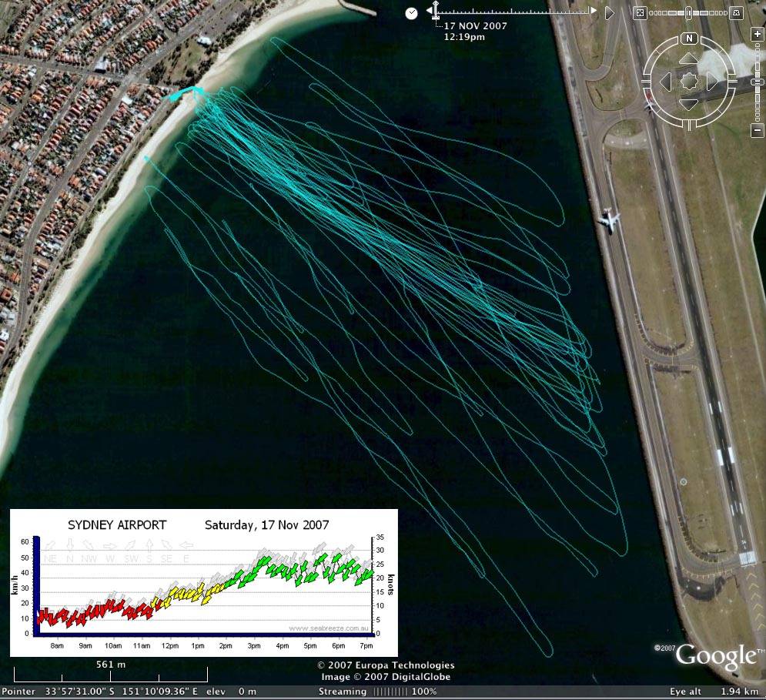Screen dimensions: 766x700
Task: Click the Google logo in the corner
Action: pos(716,656)
